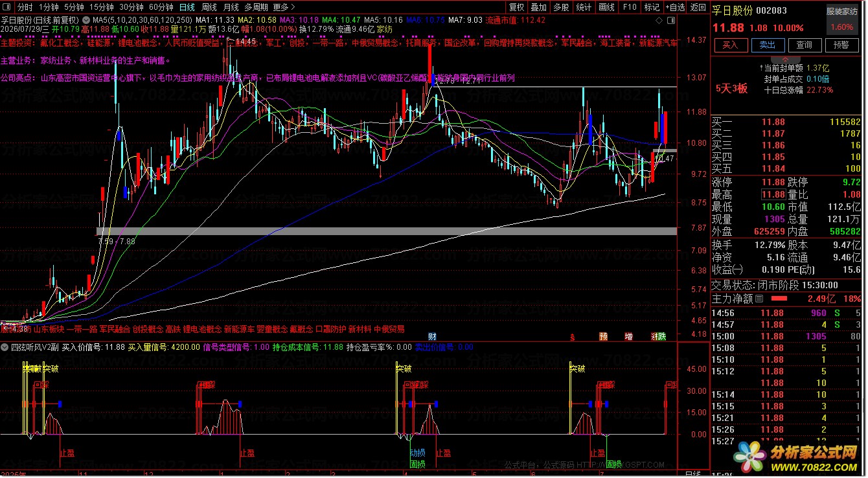Click the 财 finance event marker
This screenshot has height=478, width=868.
432,336
